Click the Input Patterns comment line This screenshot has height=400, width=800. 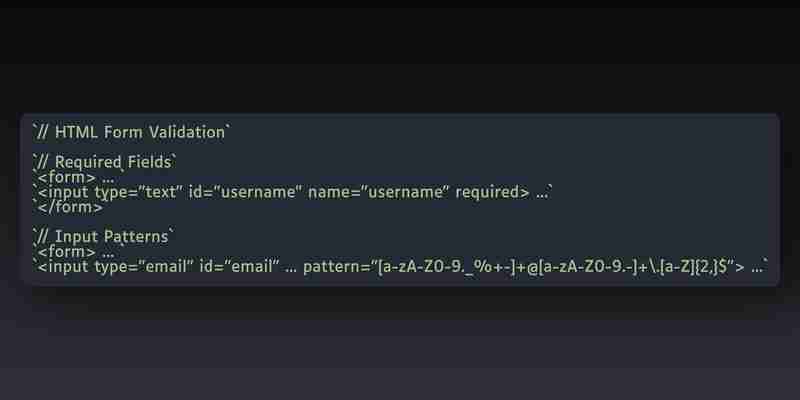click(103, 237)
